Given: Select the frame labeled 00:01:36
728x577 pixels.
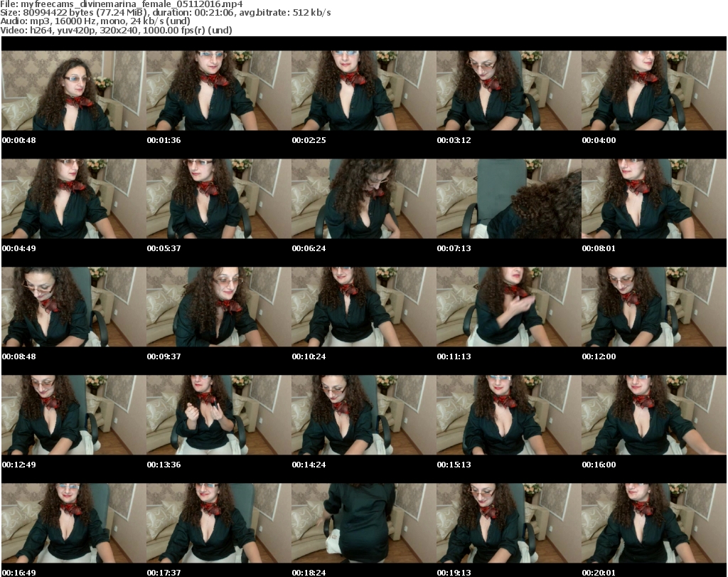Looking at the screenshot, I should tap(218, 90).
